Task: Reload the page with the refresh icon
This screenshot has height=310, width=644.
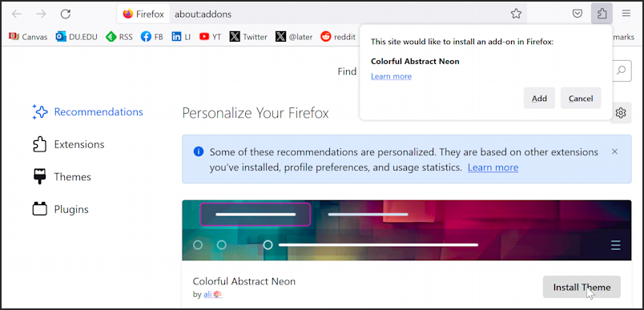Action: click(x=66, y=14)
